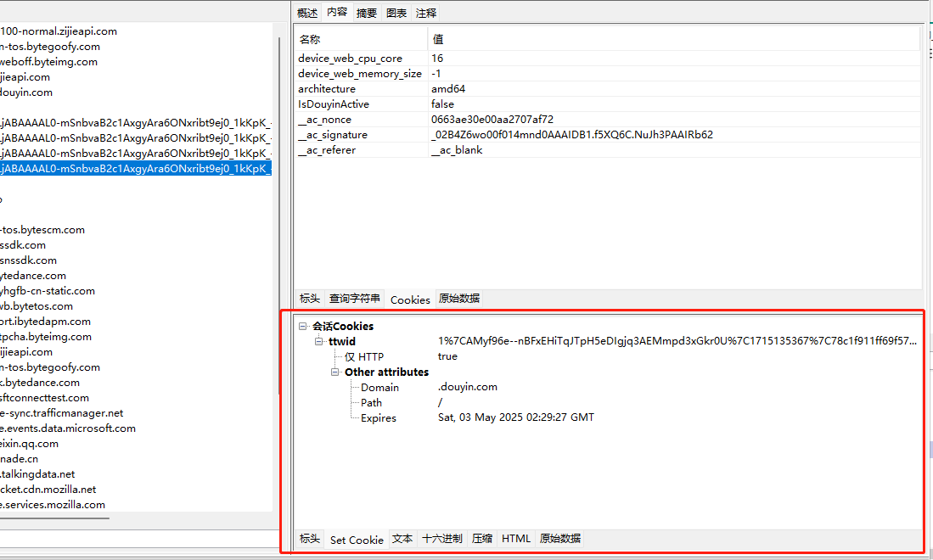Select the device_web_cpu_core row

point(608,59)
